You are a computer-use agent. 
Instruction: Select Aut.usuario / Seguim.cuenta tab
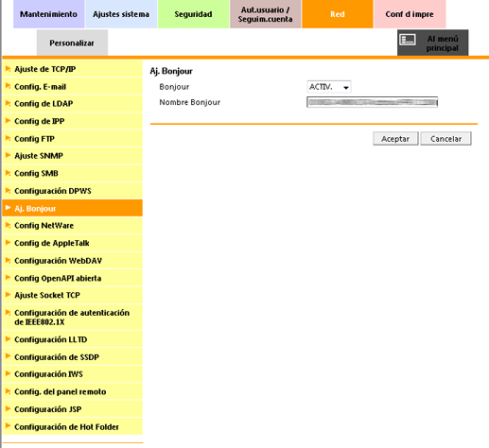coord(265,14)
